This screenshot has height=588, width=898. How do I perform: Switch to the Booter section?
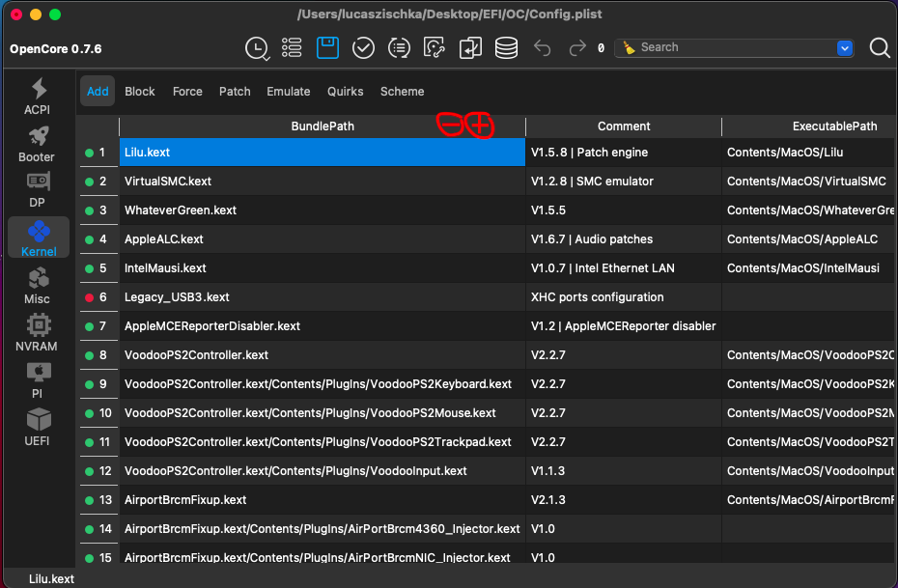coord(37,142)
